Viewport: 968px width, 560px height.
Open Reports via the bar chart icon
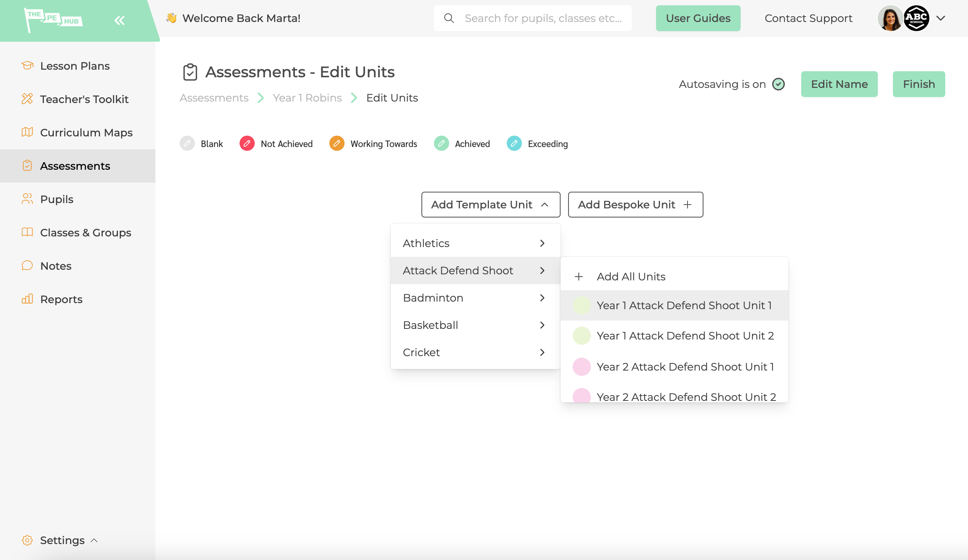(27, 299)
